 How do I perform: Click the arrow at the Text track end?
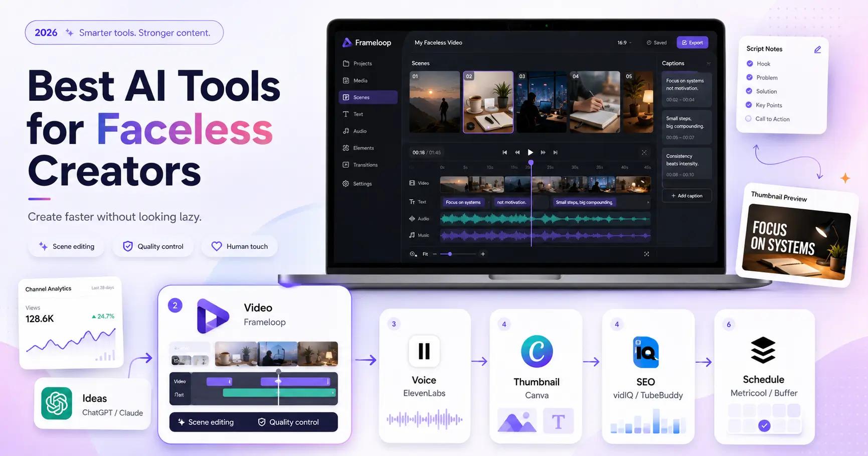[648, 203]
